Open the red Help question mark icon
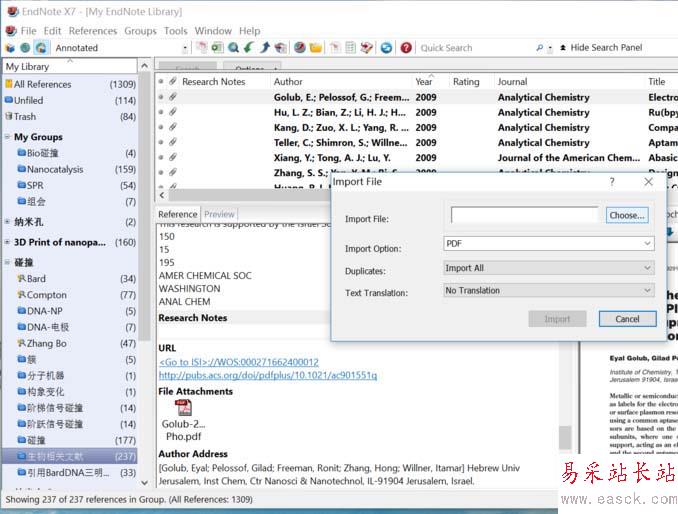Image resolution: width=678 pixels, height=514 pixels. tap(406, 48)
